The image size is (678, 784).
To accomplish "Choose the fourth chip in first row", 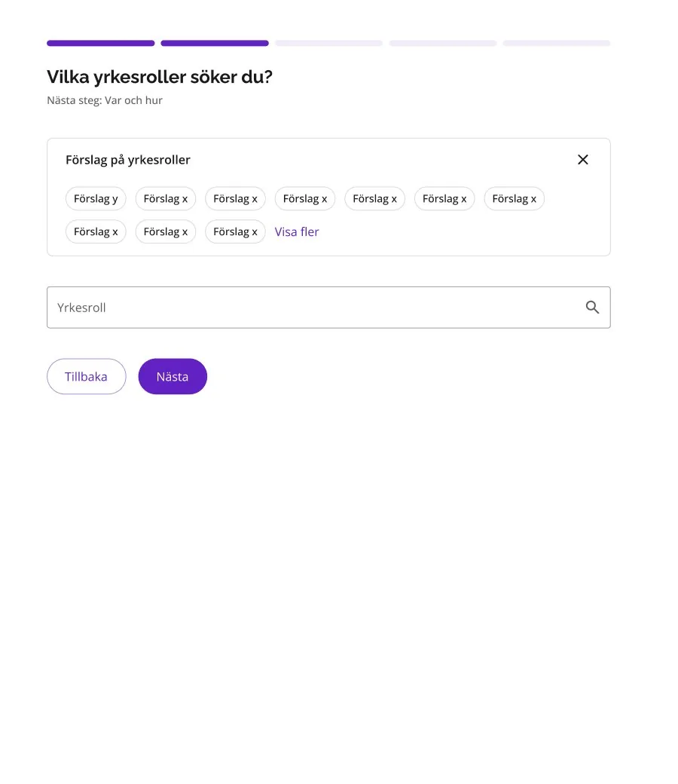I will pos(305,198).
